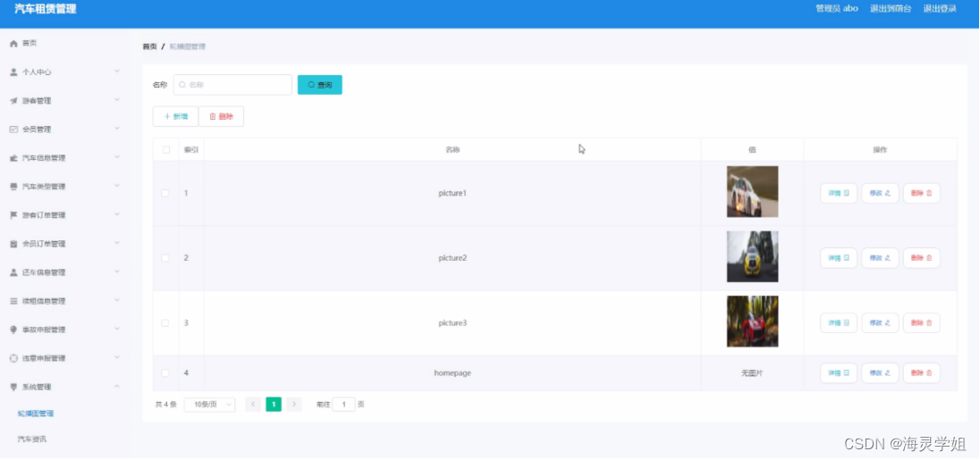Click the cyan 查询 search button
The width and height of the screenshot is (980, 460).
pyautogui.click(x=319, y=85)
